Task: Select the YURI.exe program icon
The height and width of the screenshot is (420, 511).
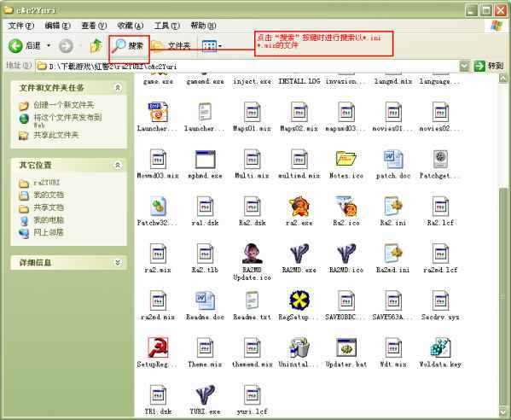Action: coord(205,394)
